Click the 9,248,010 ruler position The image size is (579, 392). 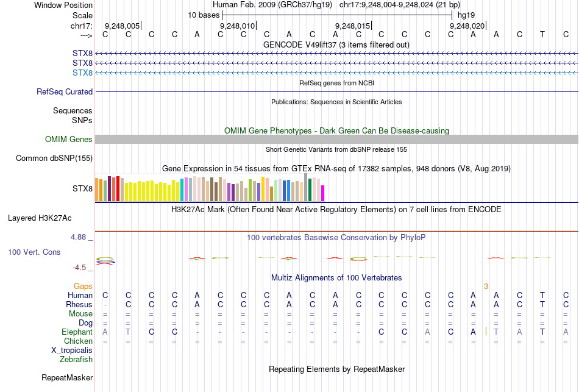pos(238,26)
